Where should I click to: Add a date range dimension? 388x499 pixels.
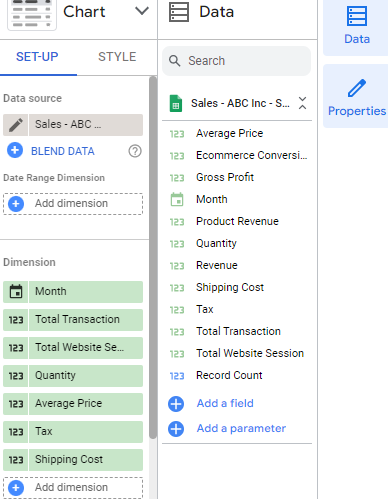73,204
